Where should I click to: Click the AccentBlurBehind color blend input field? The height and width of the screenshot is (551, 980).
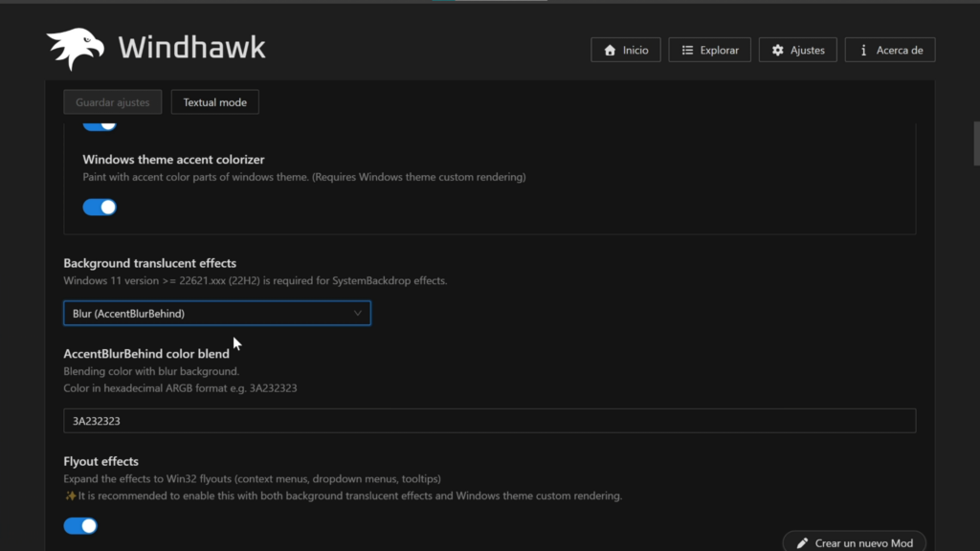pyautogui.click(x=489, y=421)
